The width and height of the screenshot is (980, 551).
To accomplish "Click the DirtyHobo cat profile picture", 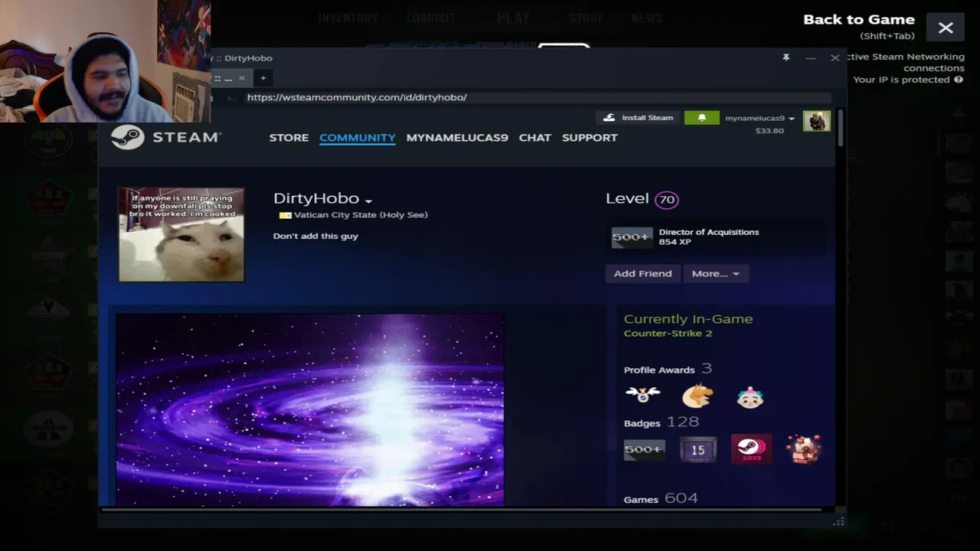I will pyautogui.click(x=181, y=235).
